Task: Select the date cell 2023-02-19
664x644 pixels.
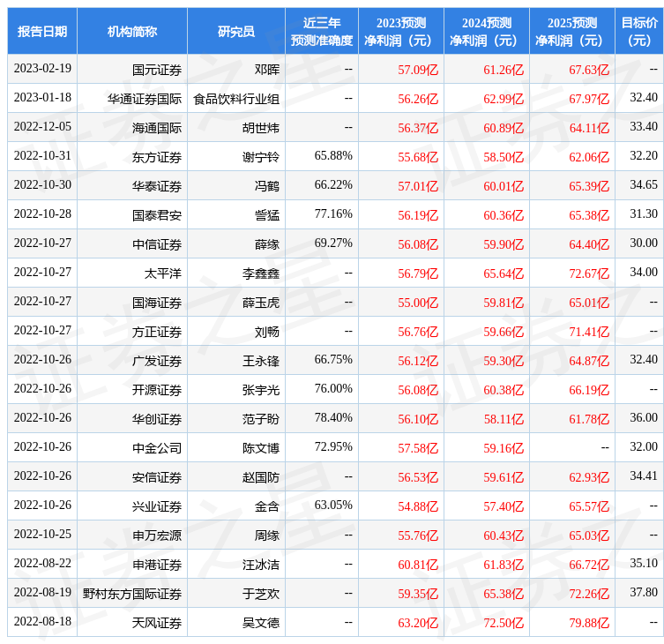Action: click(x=42, y=69)
